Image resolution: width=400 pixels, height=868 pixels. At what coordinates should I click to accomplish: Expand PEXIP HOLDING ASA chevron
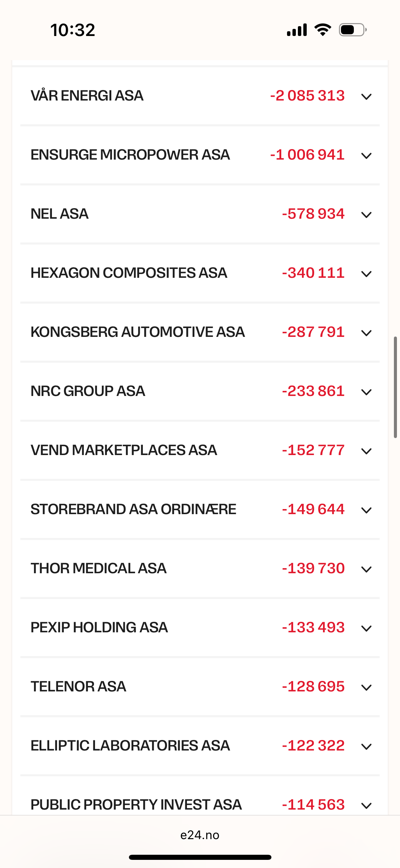366,629
